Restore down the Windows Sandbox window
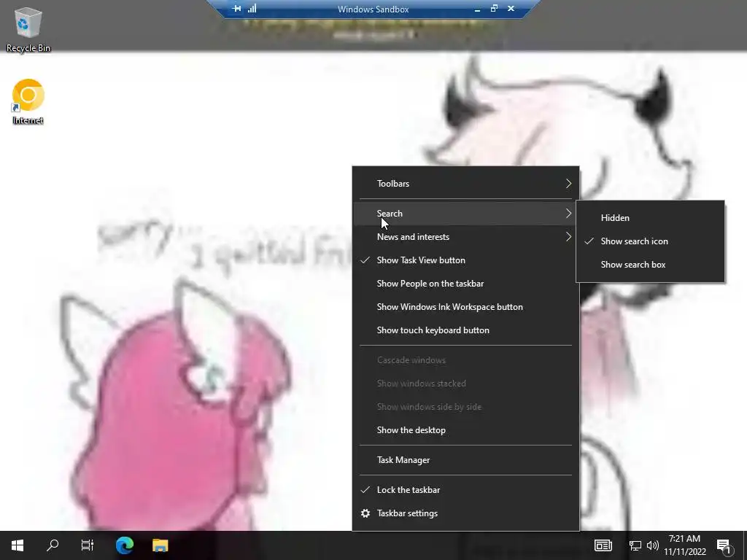The image size is (747, 560). 494,9
